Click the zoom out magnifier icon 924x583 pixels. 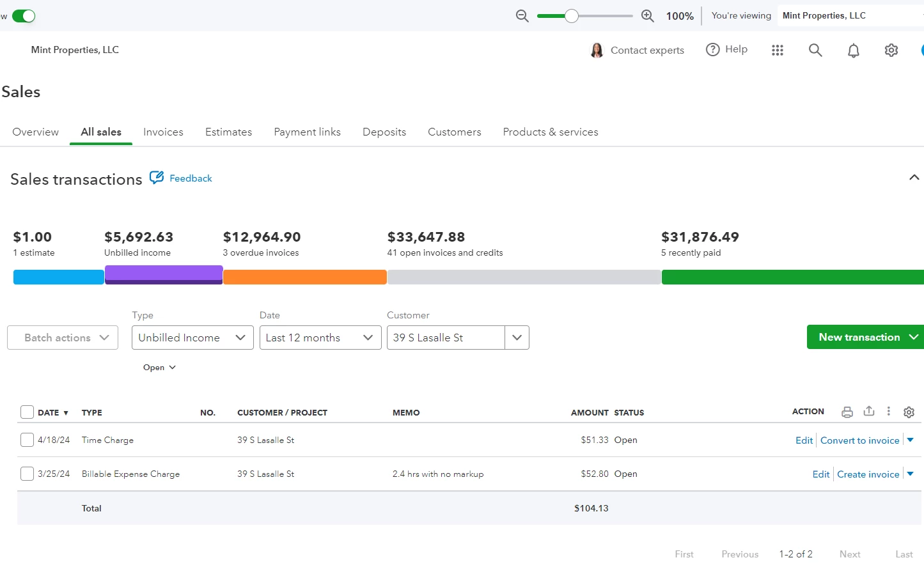point(522,16)
